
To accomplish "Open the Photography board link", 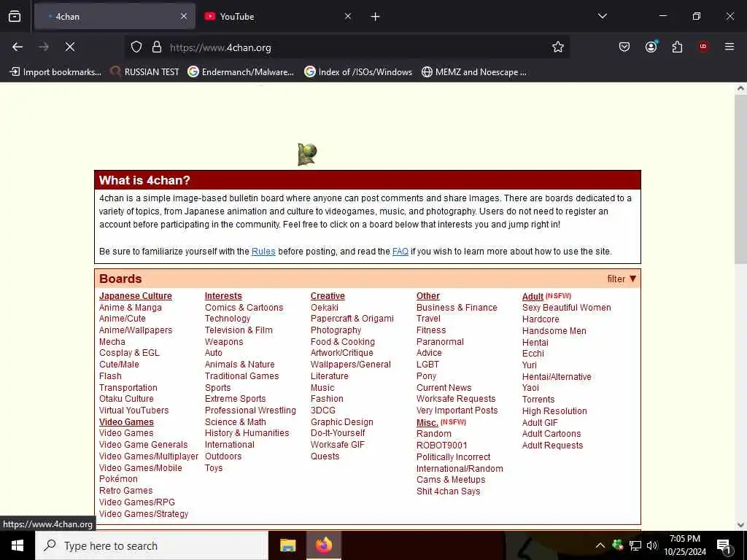I will [336, 330].
